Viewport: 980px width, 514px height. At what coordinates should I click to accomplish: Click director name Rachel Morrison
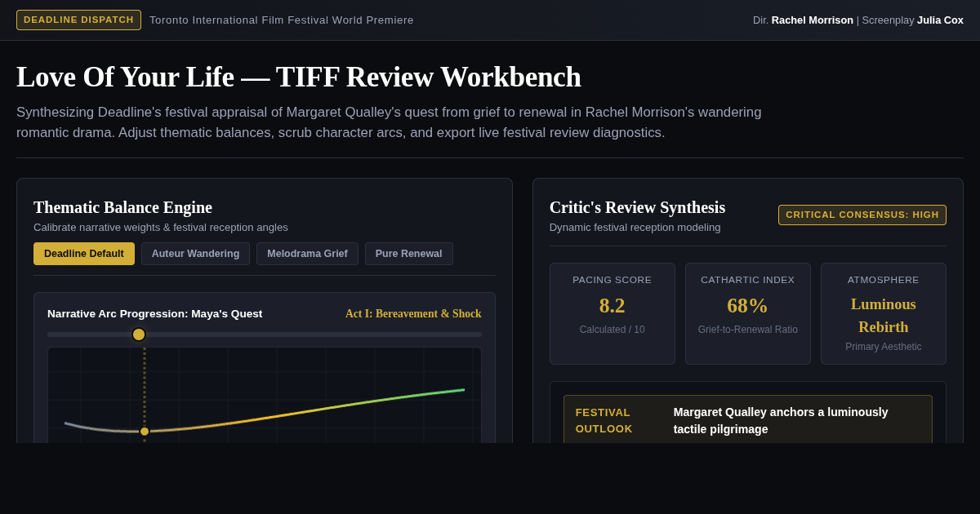813,20
